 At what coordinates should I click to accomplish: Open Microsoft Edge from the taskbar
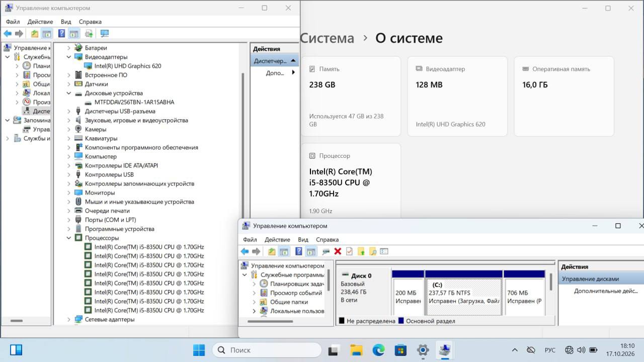point(378,350)
